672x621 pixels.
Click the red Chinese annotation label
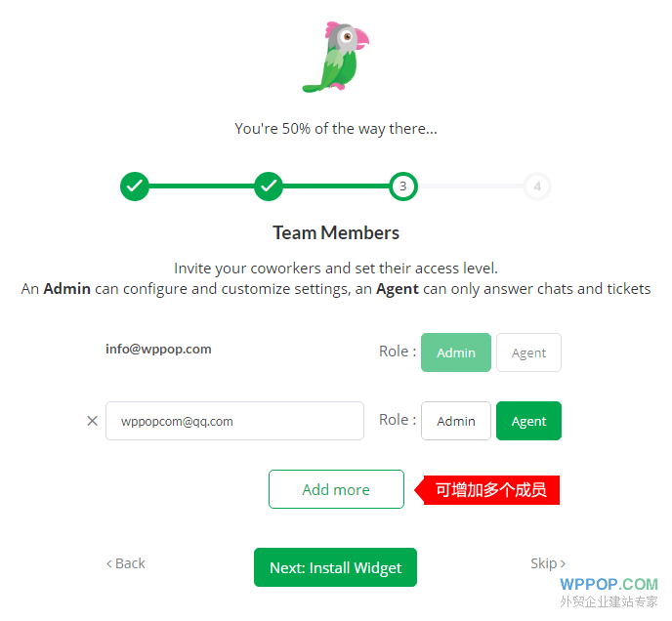click(489, 489)
